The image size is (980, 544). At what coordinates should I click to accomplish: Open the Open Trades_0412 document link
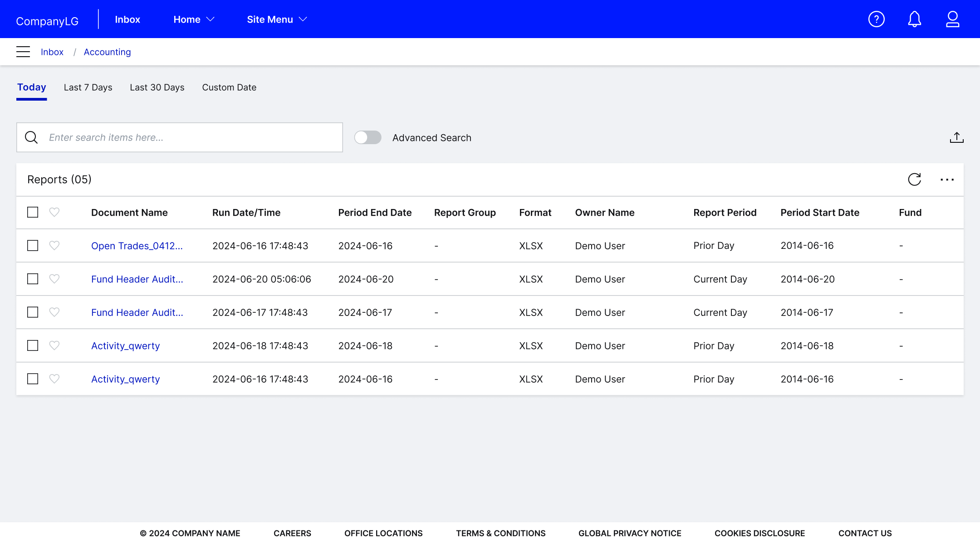[x=137, y=246]
